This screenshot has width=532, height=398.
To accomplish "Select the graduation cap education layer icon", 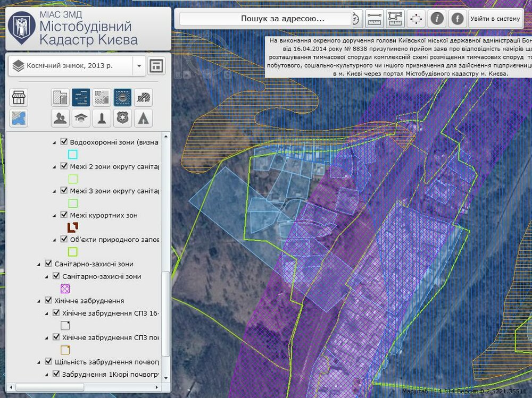I will pos(81,118).
